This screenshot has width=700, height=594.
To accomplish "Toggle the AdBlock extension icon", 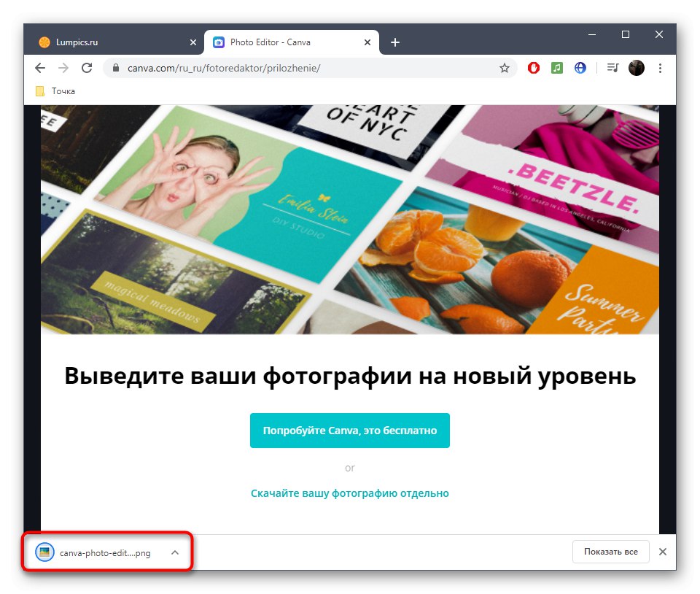I will pos(533,68).
